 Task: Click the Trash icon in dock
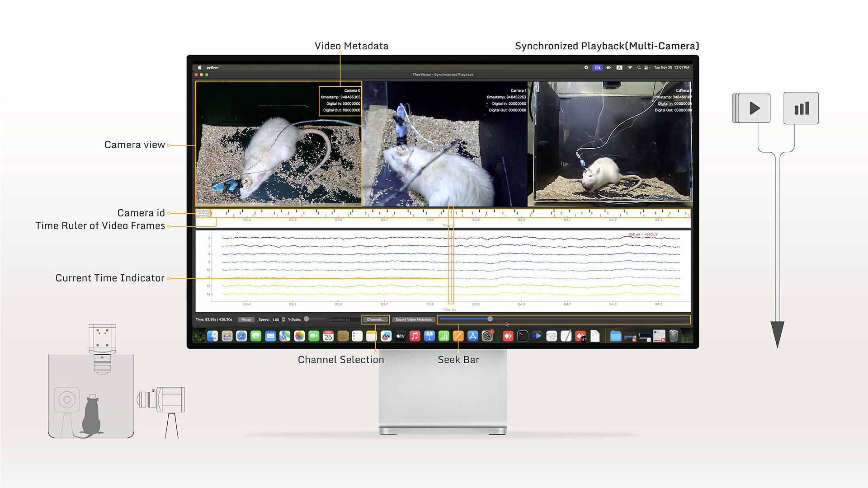[674, 336]
